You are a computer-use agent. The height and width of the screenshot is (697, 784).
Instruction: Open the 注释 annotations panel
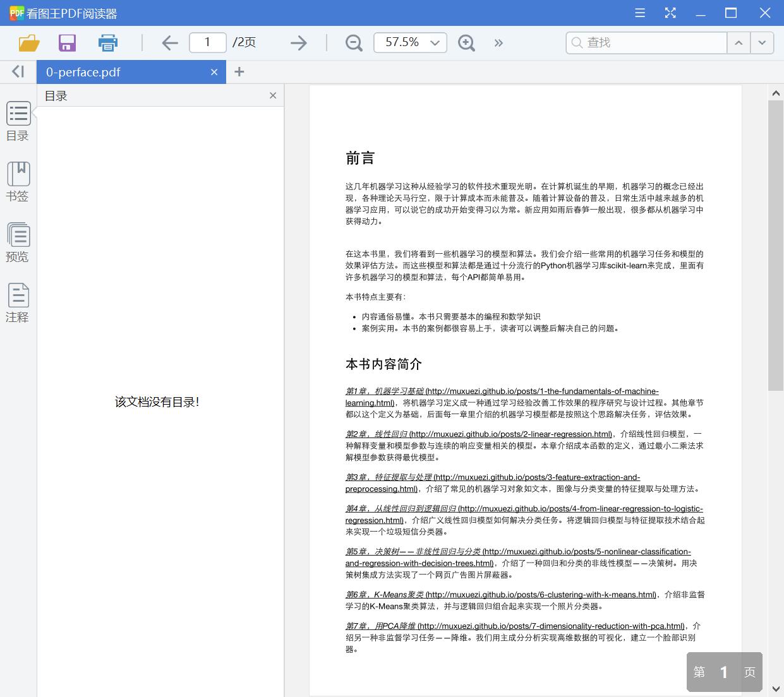tap(18, 303)
